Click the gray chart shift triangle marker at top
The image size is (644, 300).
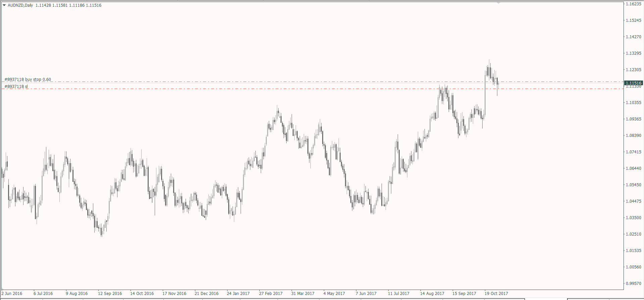[498, 3]
